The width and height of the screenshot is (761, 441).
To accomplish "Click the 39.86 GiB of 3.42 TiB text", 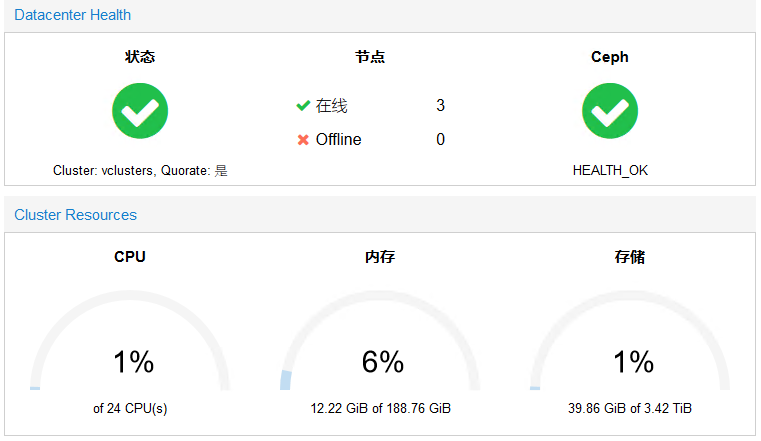I will click(630, 409).
